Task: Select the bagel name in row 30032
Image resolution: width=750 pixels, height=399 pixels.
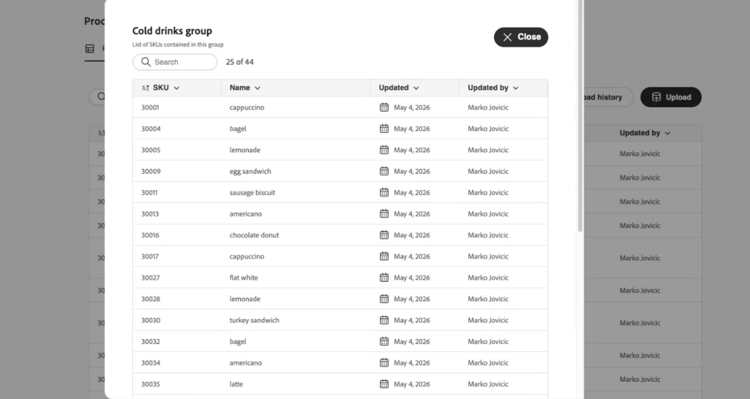Action: [238, 342]
